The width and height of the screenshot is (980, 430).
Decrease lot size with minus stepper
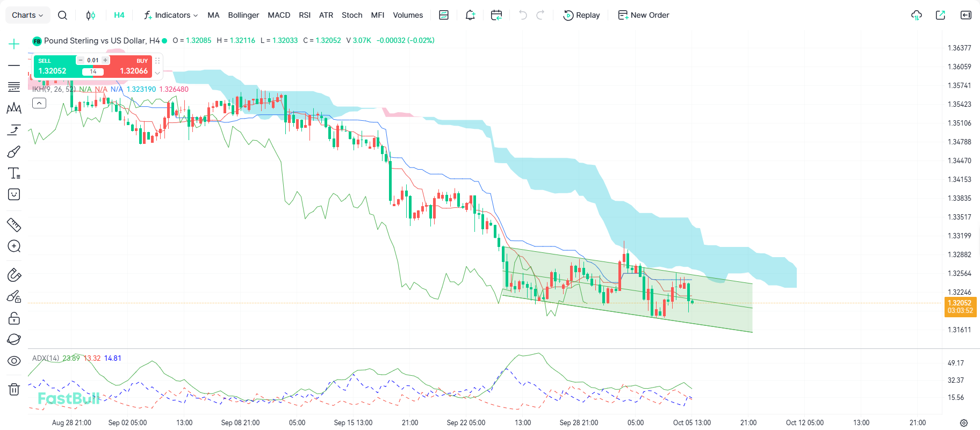point(81,60)
